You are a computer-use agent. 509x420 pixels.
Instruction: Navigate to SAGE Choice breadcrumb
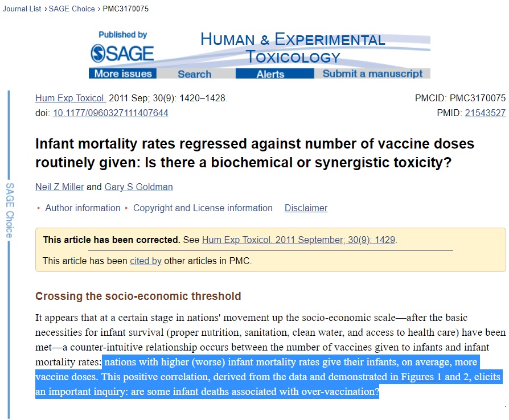pyautogui.click(x=72, y=9)
